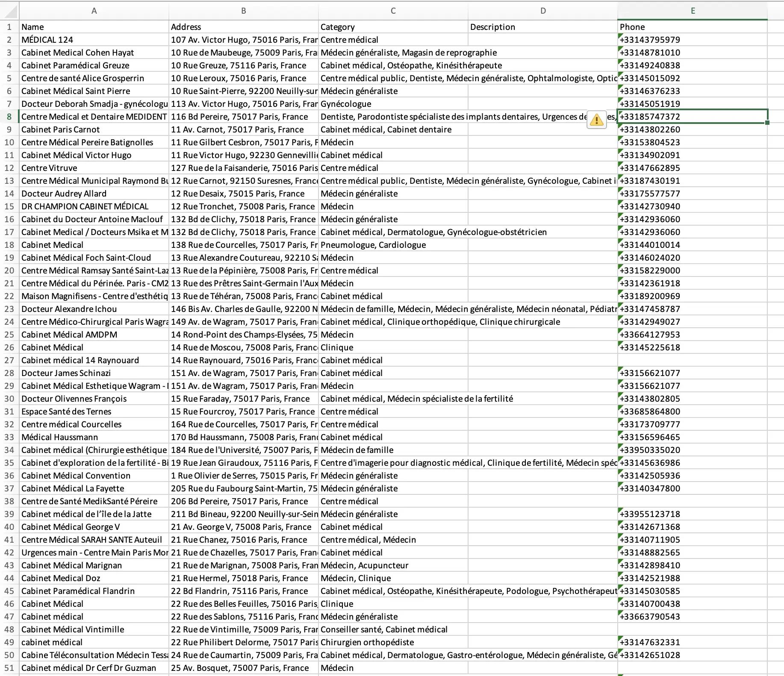The width and height of the screenshot is (784, 676).
Task: Select phone cell +33663790543
Action: [x=693, y=617]
